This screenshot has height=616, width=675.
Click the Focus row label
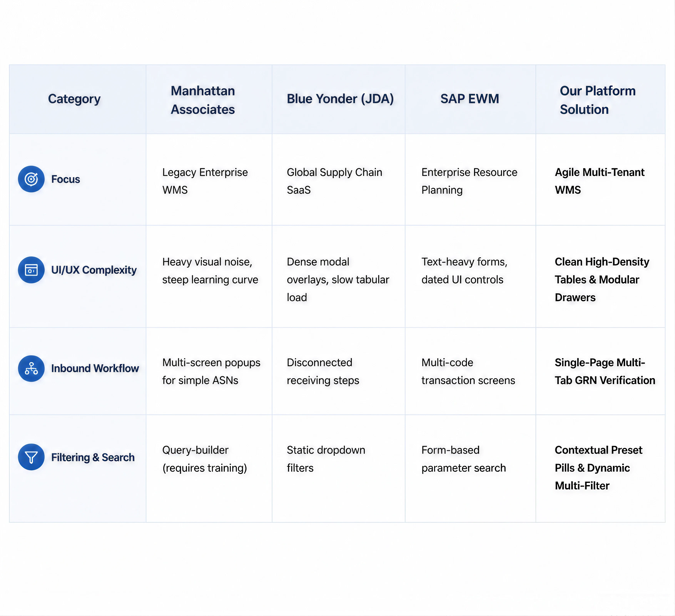[x=66, y=179]
